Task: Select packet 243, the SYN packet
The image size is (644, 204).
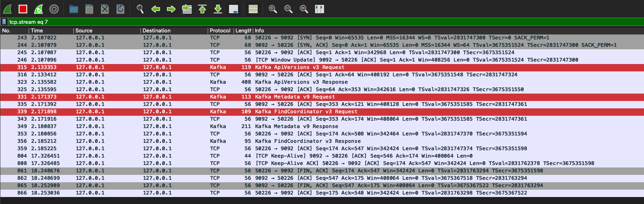Action: pos(322,38)
